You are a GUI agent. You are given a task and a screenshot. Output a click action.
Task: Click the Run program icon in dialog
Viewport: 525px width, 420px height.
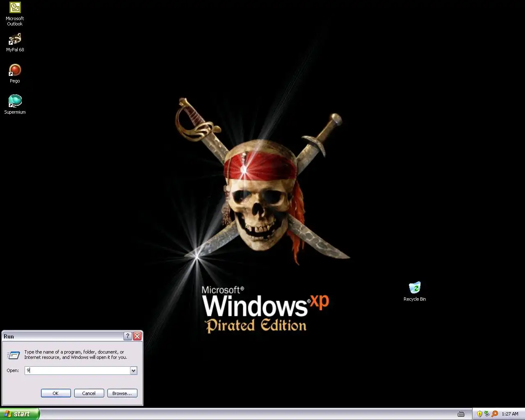click(14, 355)
